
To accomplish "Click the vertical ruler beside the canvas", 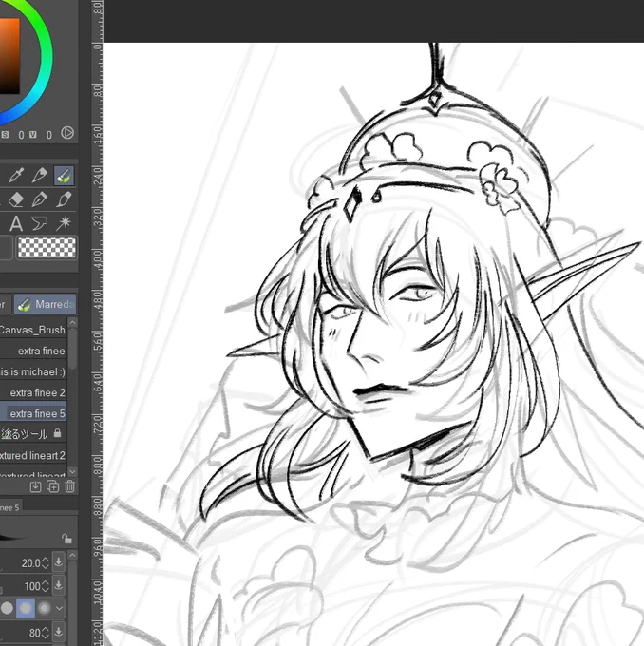I will pyautogui.click(x=97, y=323).
